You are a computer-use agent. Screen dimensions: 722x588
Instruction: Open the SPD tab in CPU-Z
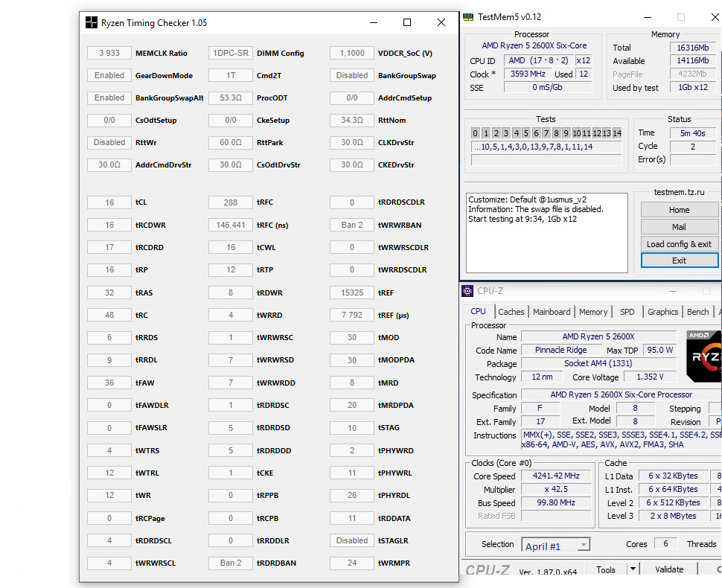click(627, 312)
